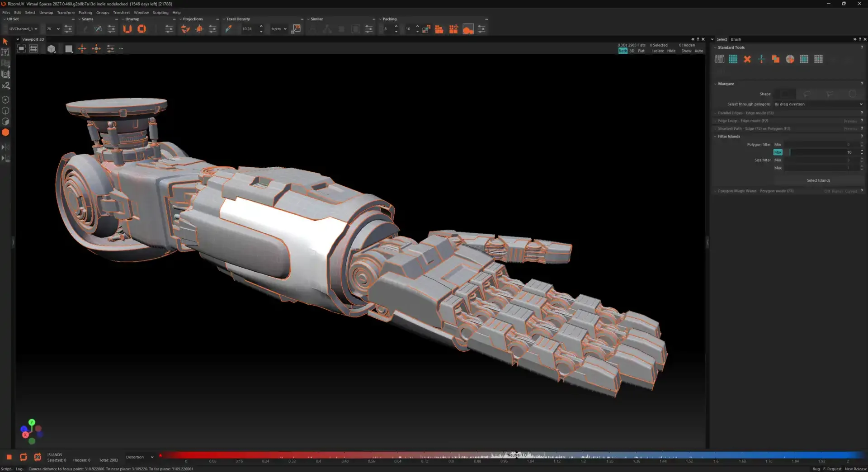The width and height of the screenshot is (868, 472).
Task: Click Hide in the viewport header
Action: pos(671,51)
